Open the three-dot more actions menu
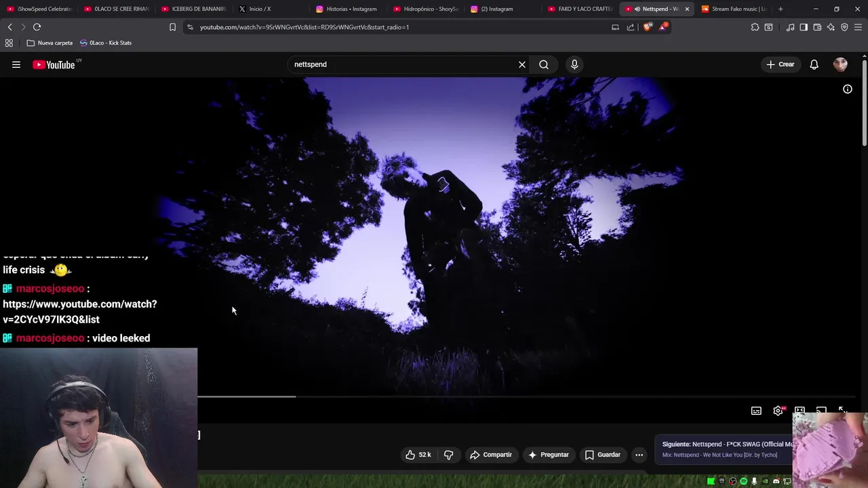The image size is (868, 488). (x=639, y=455)
